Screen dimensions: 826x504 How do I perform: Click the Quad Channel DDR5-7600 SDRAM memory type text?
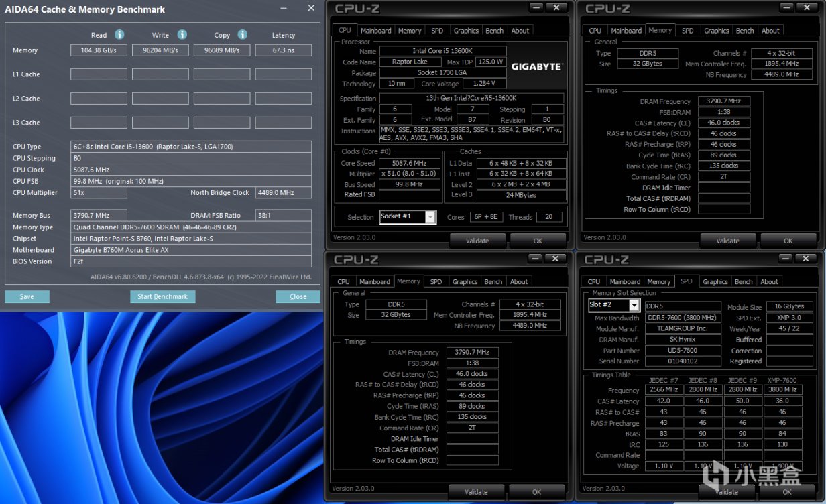point(154,227)
